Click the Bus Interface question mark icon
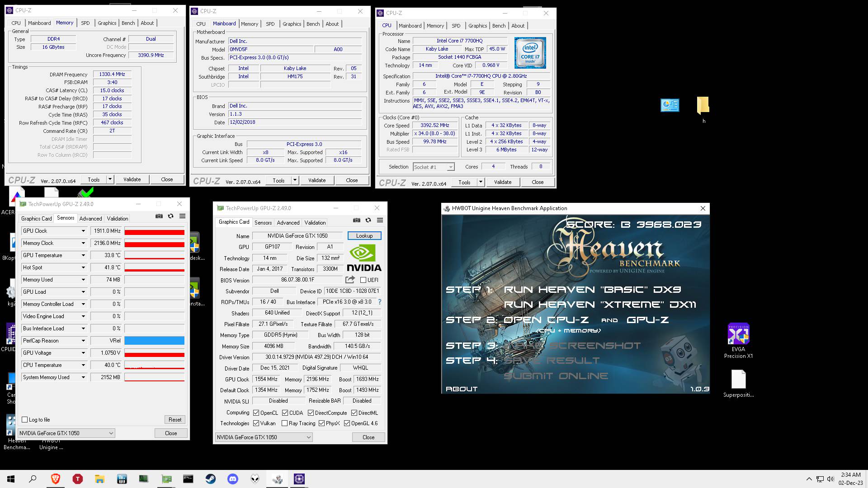Image resolution: width=868 pixels, height=488 pixels. coord(379,302)
